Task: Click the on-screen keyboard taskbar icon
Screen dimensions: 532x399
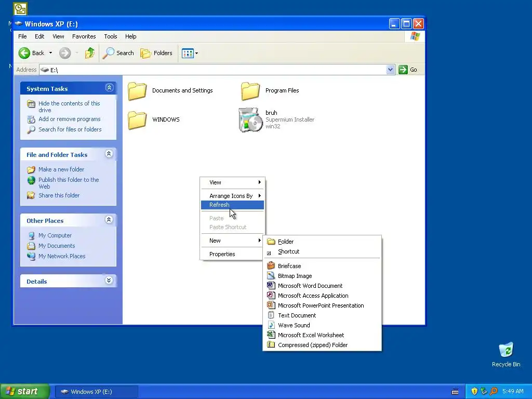Action: click(455, 392)
